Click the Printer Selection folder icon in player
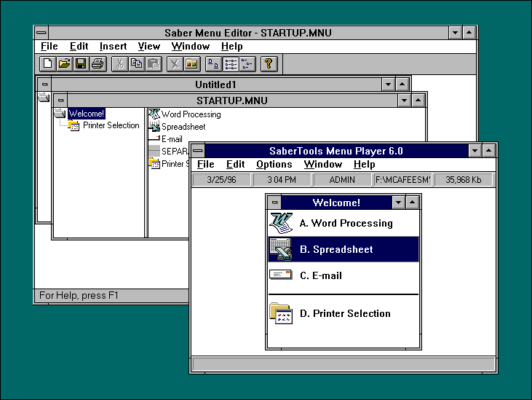The image size is (532, 400). [281, 313]
